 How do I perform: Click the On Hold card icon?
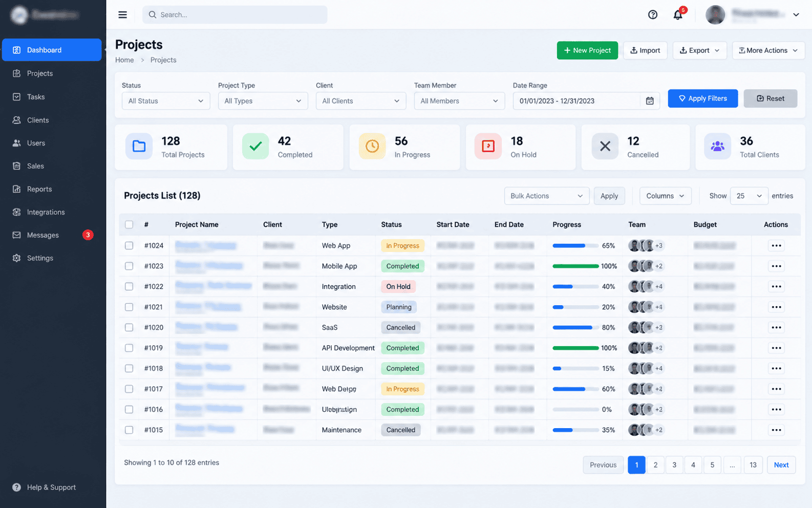click(x=488, y=146)
